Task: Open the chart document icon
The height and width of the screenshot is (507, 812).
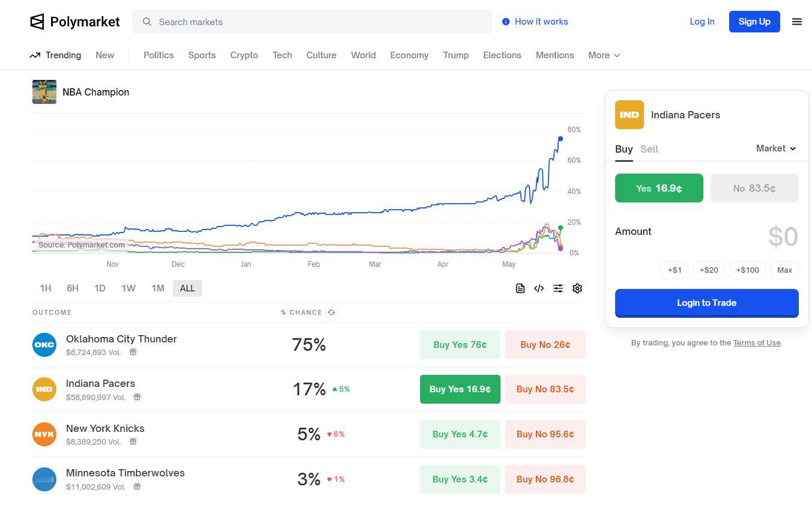Action: point(520,288)
